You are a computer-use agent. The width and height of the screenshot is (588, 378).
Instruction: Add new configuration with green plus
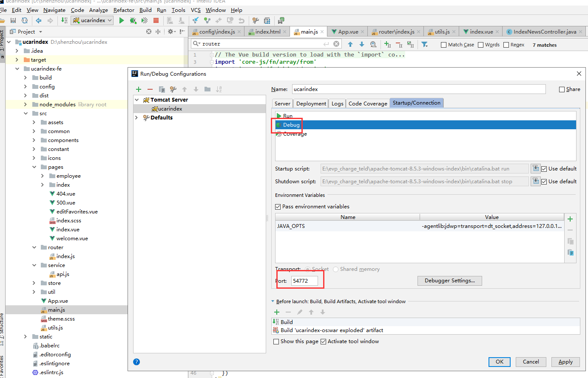coord(139,89)
